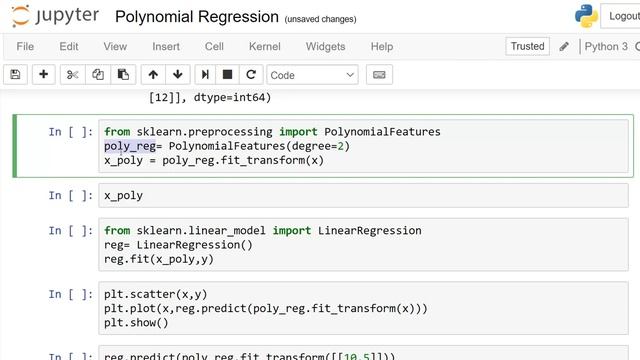Click the Trusted button

[x=527, y=46]
